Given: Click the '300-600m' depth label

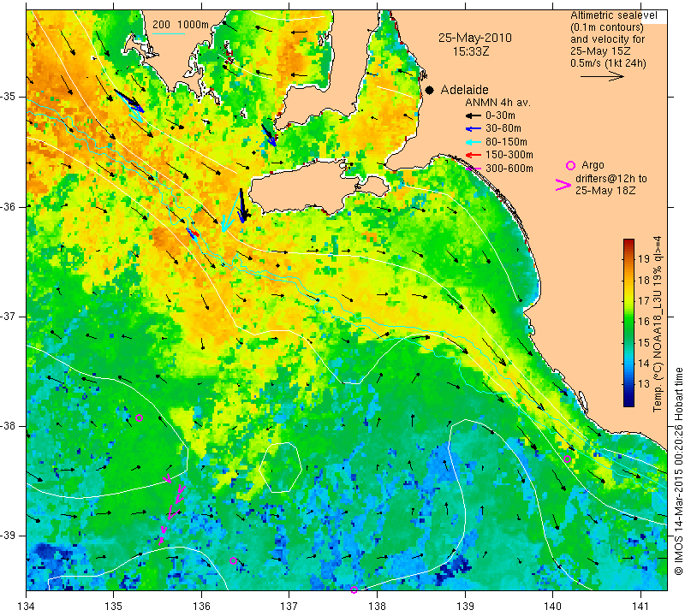Looking at the screenshot, I should [509, 168].
